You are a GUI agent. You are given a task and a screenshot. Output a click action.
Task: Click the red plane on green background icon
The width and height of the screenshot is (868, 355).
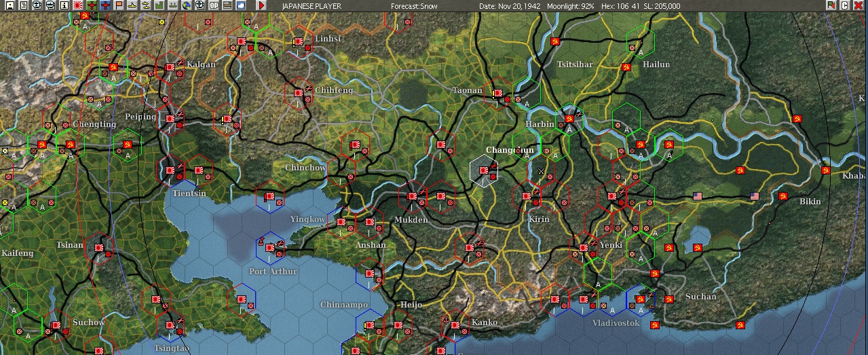coord(91,5)
